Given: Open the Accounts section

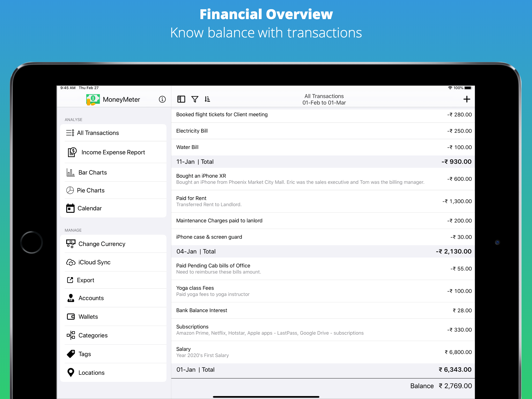Looking at the screenshot, I should click(x=91, y=298).
